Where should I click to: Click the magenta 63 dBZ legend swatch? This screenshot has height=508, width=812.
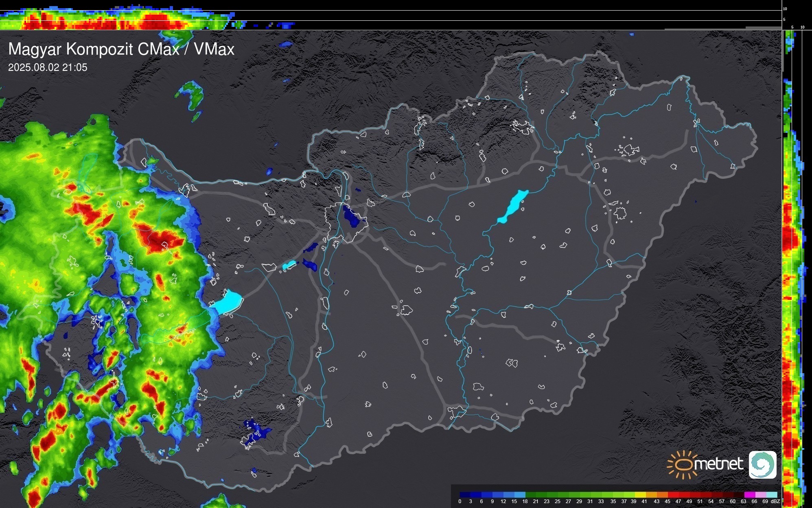click(750, 495)
